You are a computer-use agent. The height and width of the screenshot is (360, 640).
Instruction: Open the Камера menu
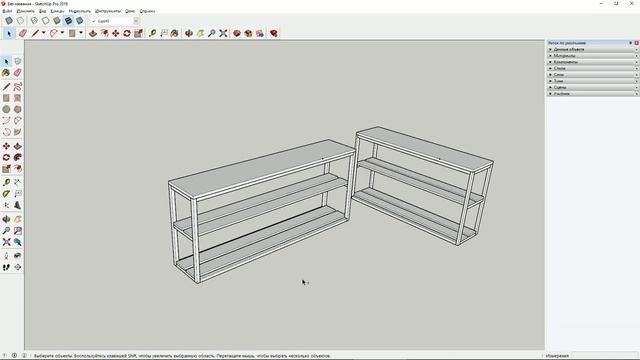click(x=57, y=11)
